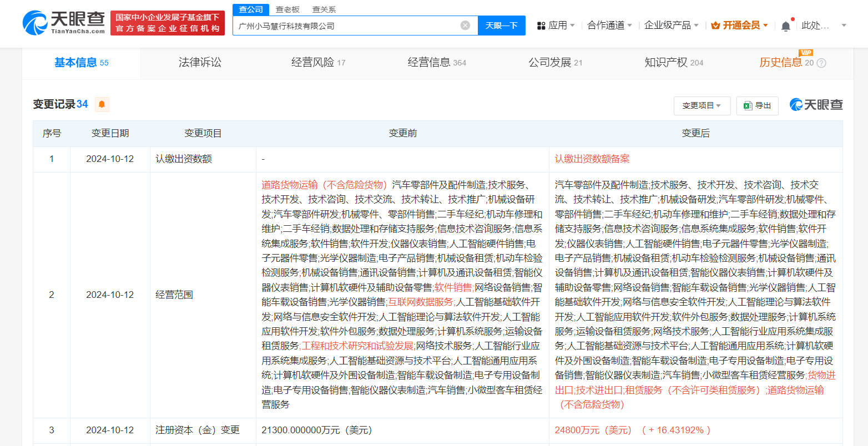Switch to the 经营信息 tab
868x446 pixels.
[x=437, y=63]
